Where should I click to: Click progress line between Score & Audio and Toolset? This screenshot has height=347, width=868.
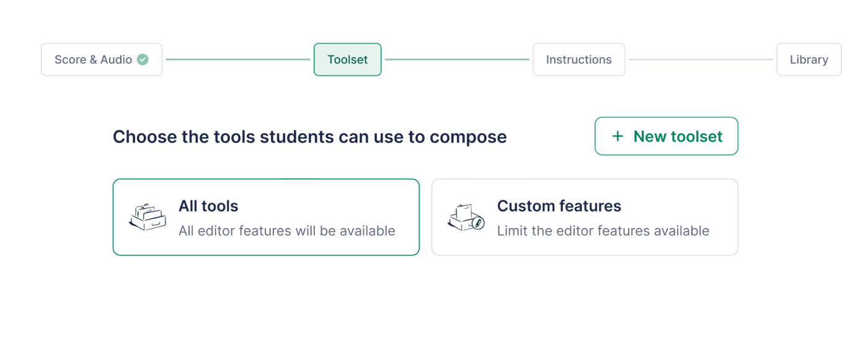[x=238, y=59]
